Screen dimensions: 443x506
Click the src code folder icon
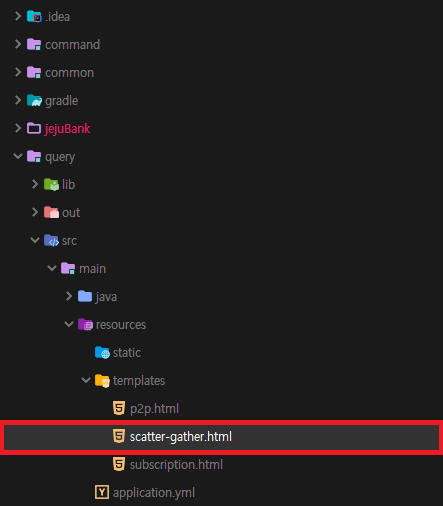[x=51, y=240]
